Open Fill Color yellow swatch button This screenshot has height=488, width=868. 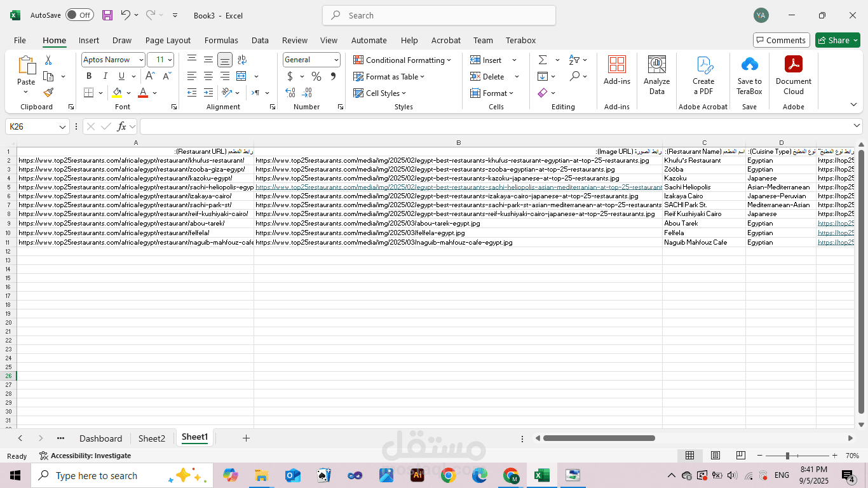pos(117,93)
